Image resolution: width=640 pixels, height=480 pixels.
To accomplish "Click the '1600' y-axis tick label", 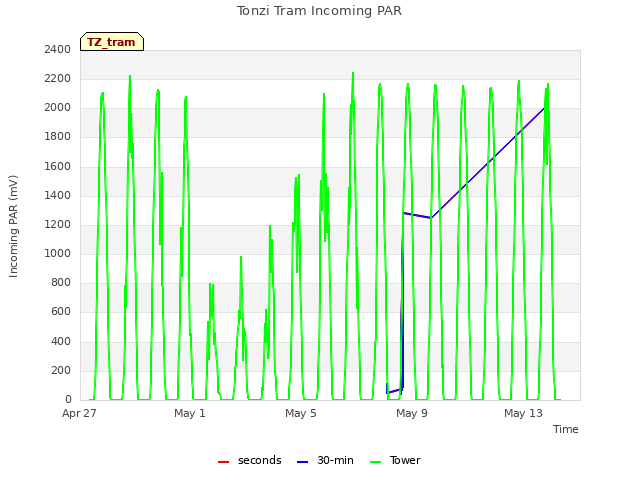I will click(58, 167).
